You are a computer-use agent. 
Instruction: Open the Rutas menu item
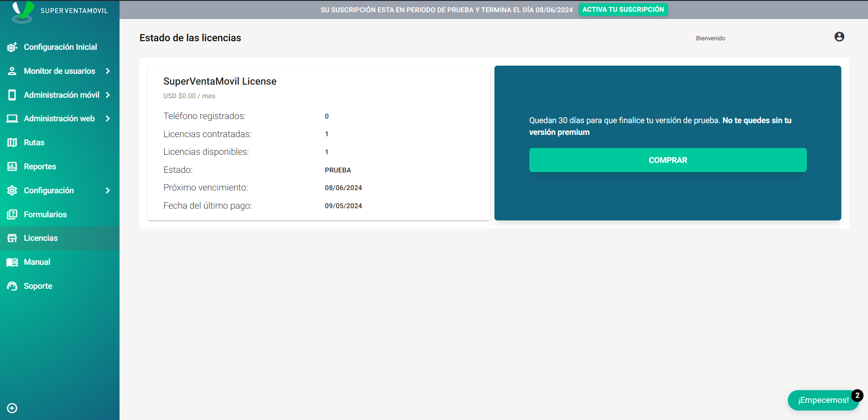point(60,143)
